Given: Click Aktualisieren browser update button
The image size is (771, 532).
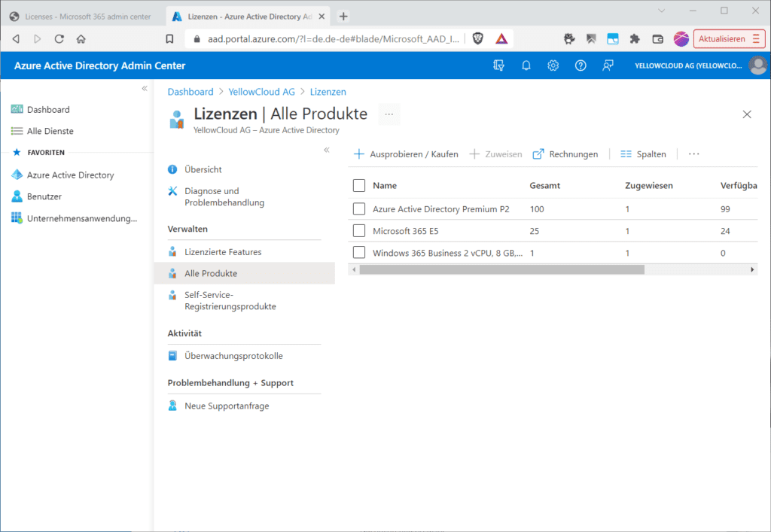Looking at the screenshot, I should [x=729, y=39].
